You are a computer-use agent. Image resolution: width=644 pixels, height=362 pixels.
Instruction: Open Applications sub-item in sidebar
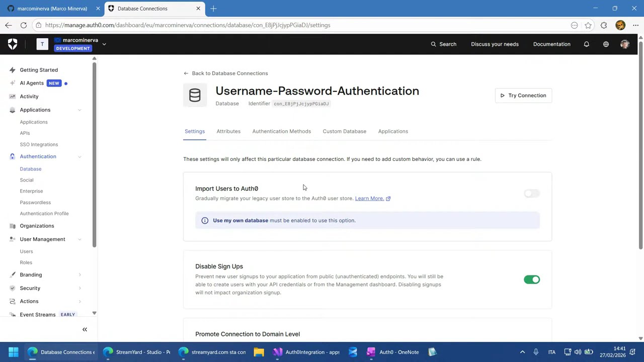coord(34,122)
